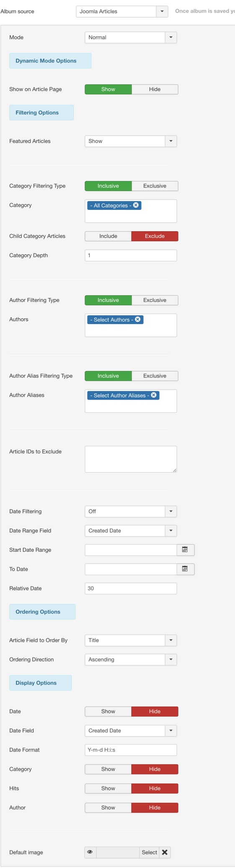This screenshot has width=235, height=868.
Task: Remove the All Categories tag
Action: tap(136, 205)
